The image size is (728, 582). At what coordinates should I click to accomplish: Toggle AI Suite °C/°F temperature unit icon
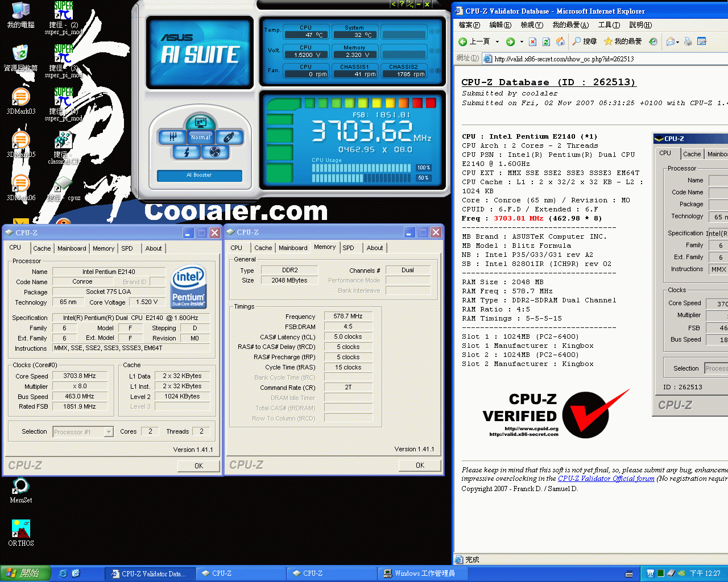[x=410, y=4]
